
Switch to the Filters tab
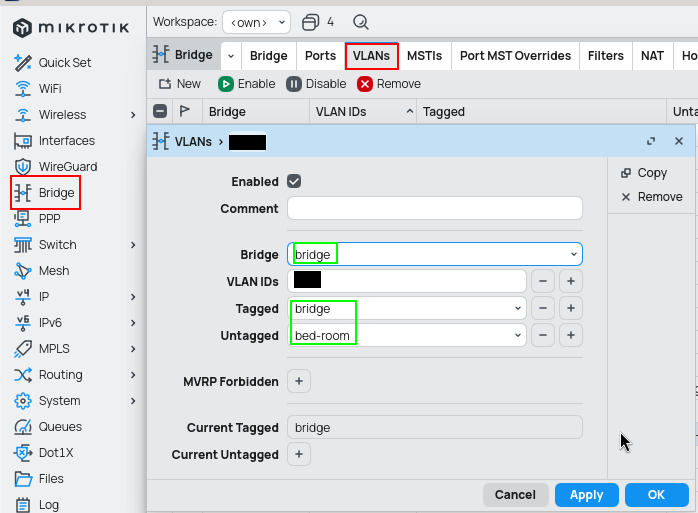pos(606,56)
